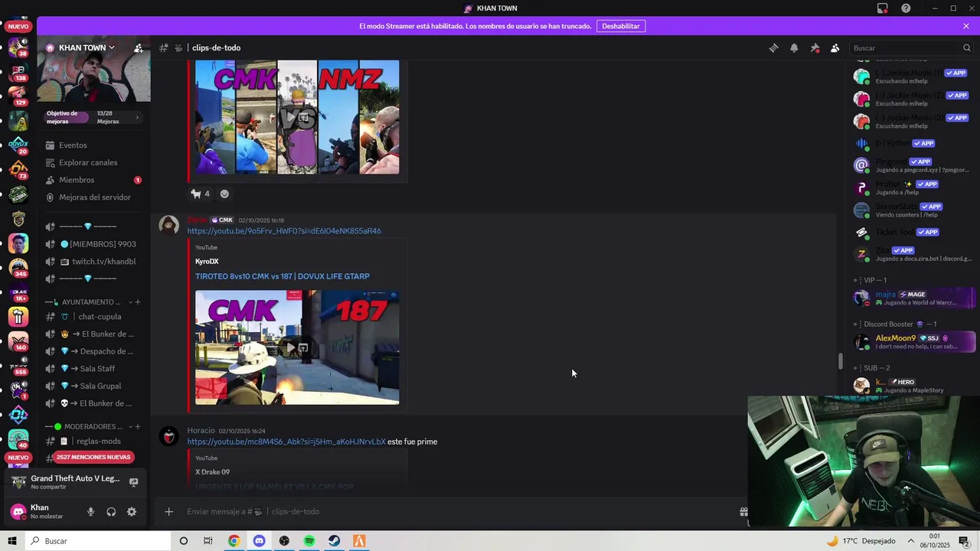Select member majra in VIP list
The width and height of the screenshot is (980, 551).
pos(914,298)
